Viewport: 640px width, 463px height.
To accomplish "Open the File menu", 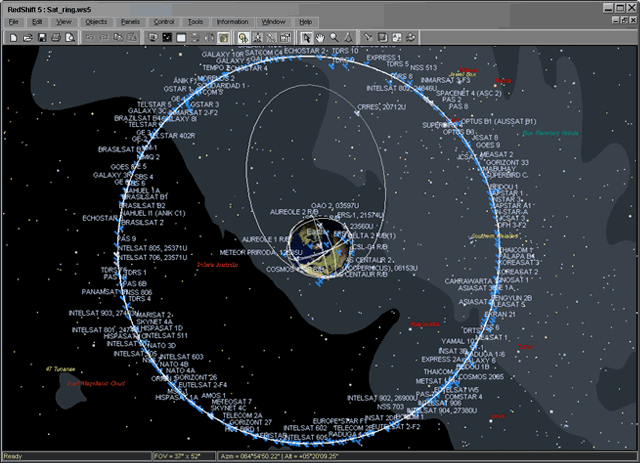I will tap(14, 21).
